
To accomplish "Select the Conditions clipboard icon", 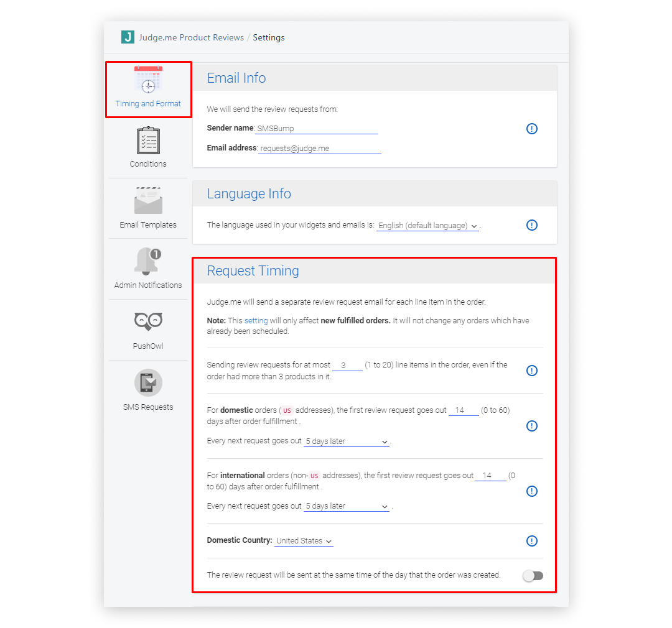I will pyautogui.click(x=148, y=141).
